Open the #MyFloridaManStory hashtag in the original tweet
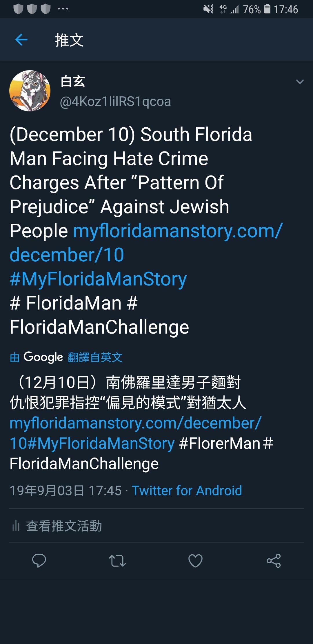This screenshot has width=313, height=644. 98,279
